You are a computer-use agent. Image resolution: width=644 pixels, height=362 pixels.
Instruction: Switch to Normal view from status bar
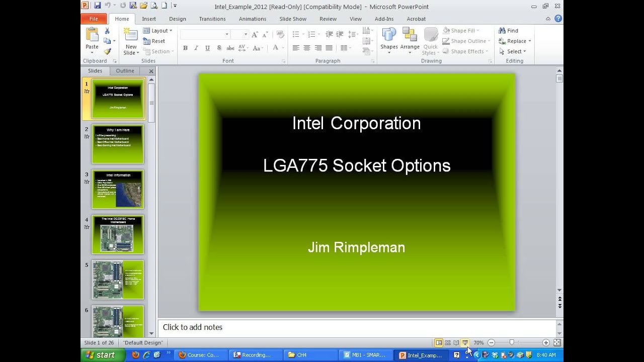click(x=439, y=343)
